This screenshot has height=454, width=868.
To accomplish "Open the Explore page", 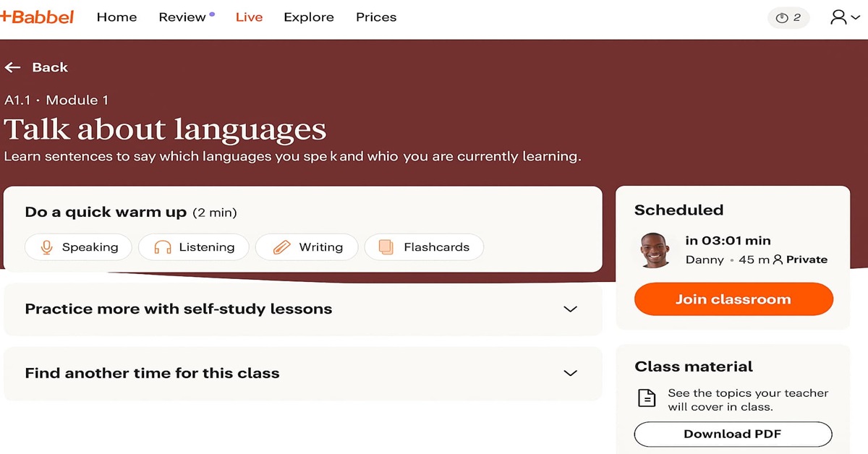I will click(x=309, y=17).
